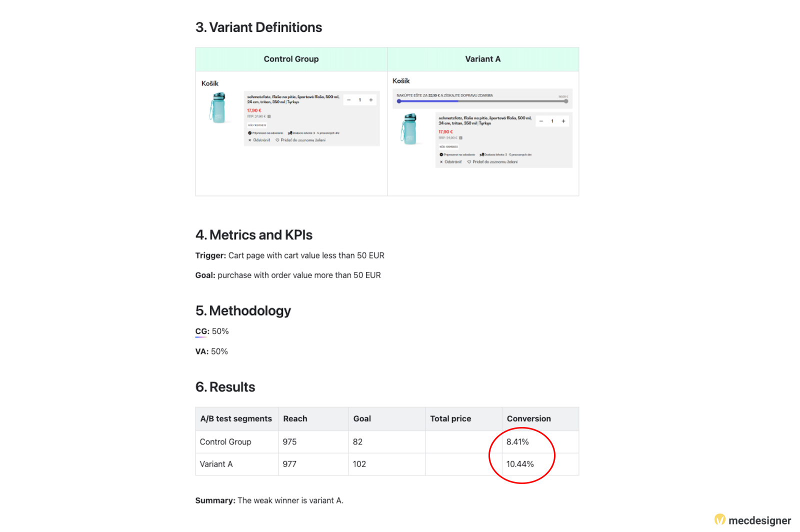Screen dimensions: 800x532
Task: Click the heart wishlist icon in Variant A
Action: (x=469, y=162)
